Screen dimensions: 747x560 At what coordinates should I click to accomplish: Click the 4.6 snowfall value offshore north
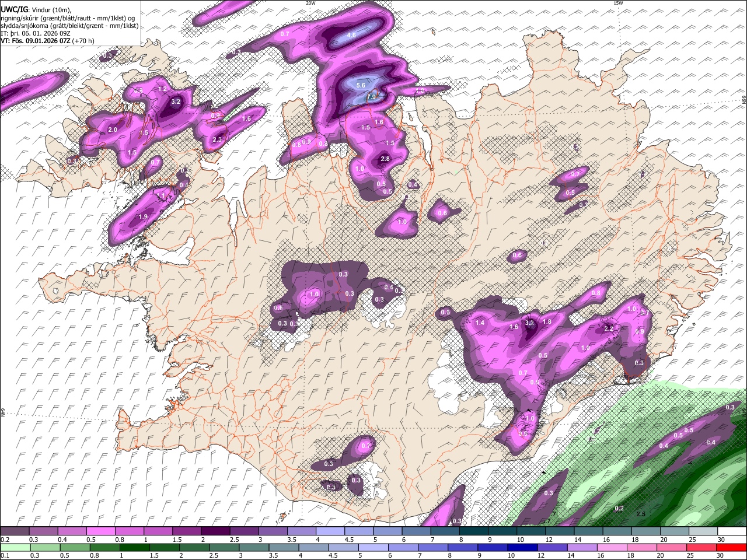point(351,35)
